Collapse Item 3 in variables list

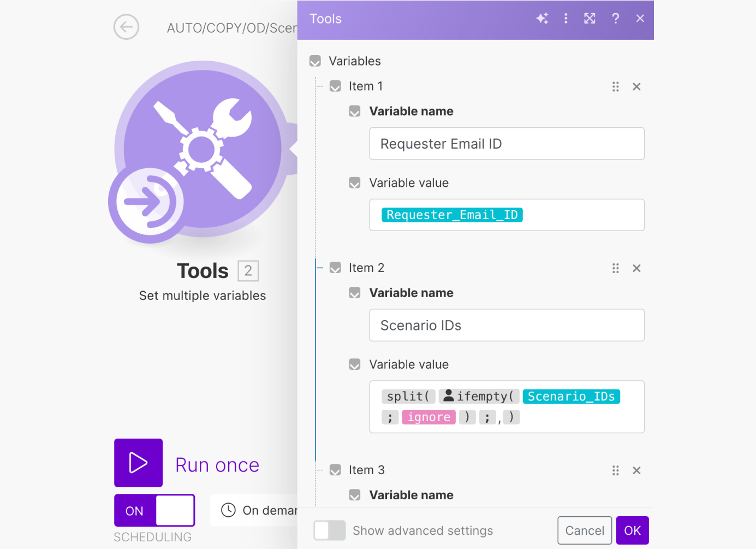(335, 470)
